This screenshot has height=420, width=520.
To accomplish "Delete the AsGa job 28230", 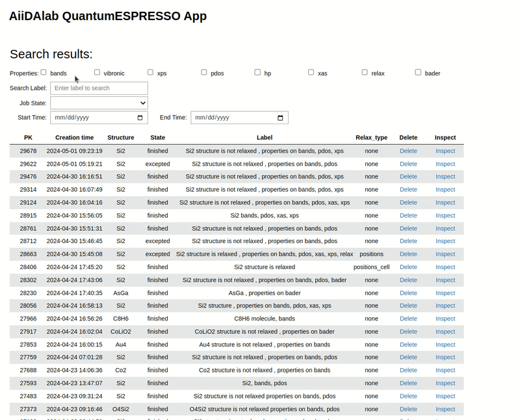I will click(x=408, y=293).
